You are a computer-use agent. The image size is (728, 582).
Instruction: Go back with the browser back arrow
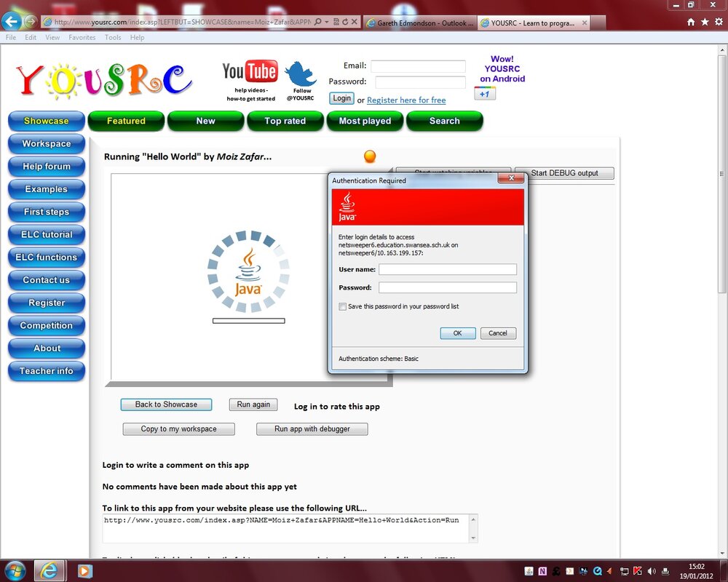[x=11, y=21]
